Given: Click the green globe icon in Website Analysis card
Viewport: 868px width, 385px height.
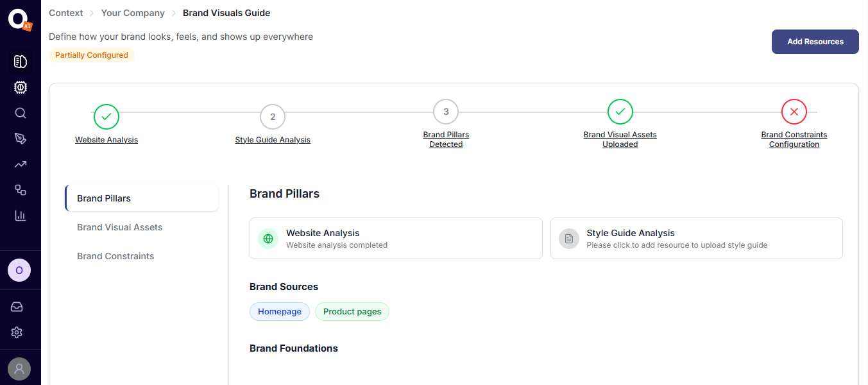Looking at the screenshot, I should [x=268, y=239].
